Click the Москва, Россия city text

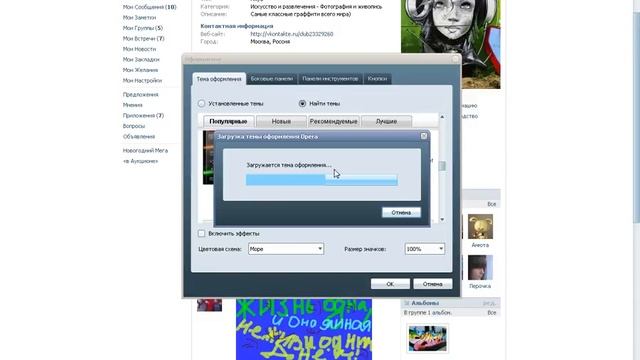270,42
